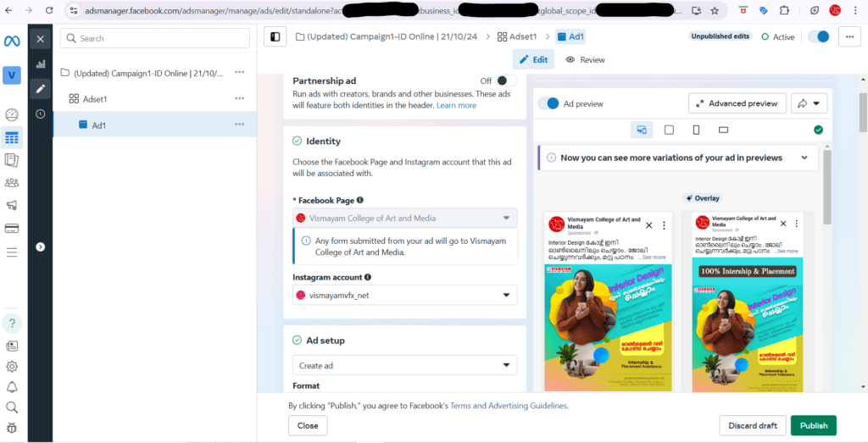
Task: Open the Create ad dropdown
Action: 404,366
